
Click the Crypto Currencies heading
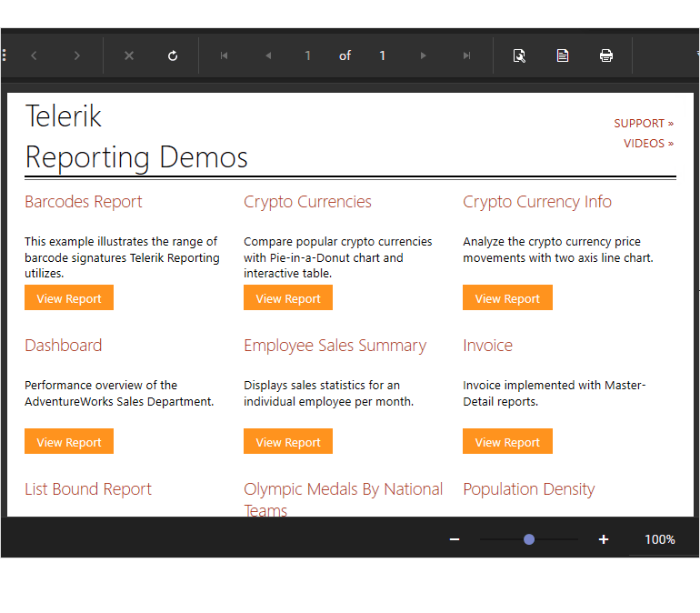click(x=307, y=202)
